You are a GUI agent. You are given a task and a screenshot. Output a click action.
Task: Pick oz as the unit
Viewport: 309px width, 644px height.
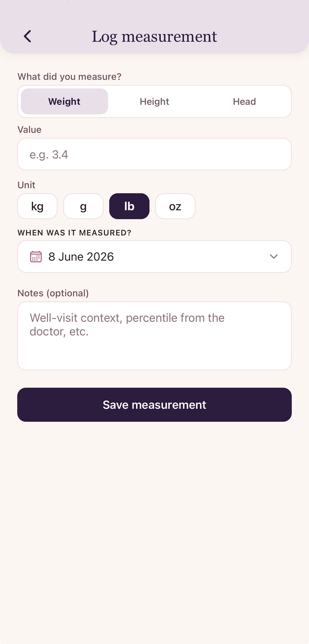click(175, 206)
